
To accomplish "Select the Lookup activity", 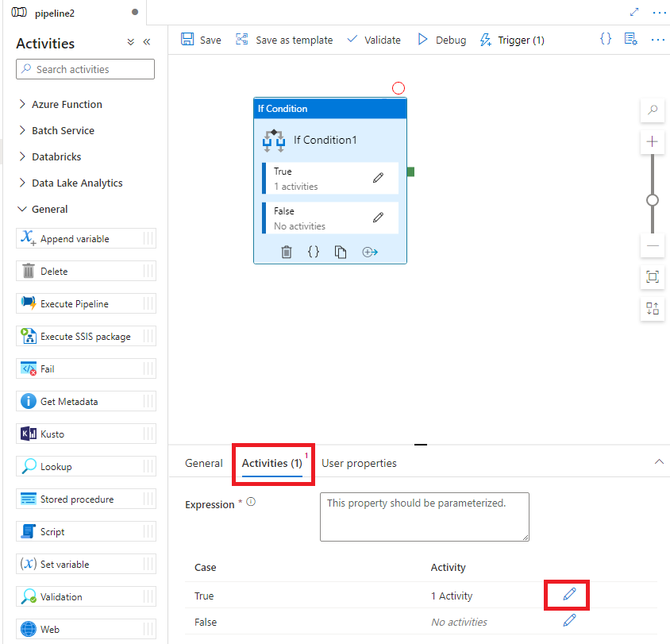I will 86,466.
